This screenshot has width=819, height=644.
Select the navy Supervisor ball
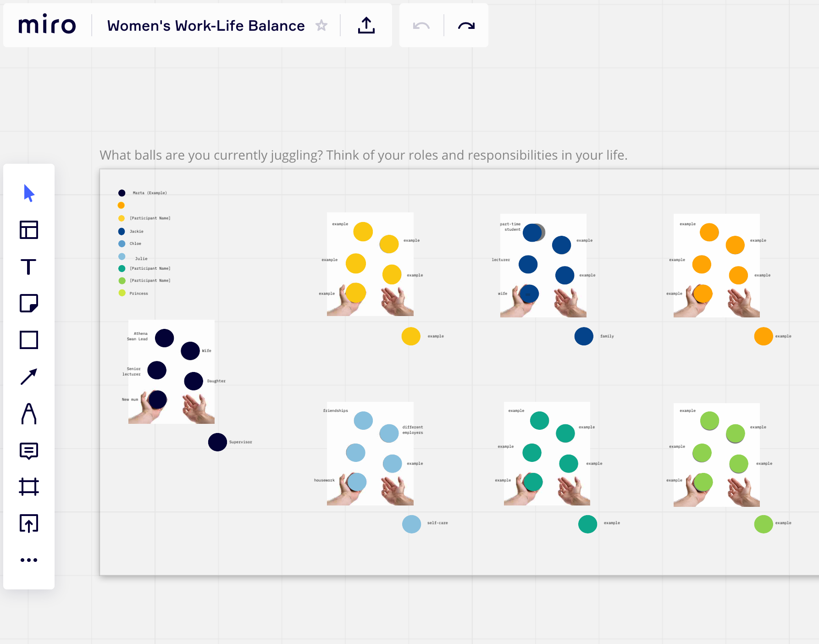point(217,442)
